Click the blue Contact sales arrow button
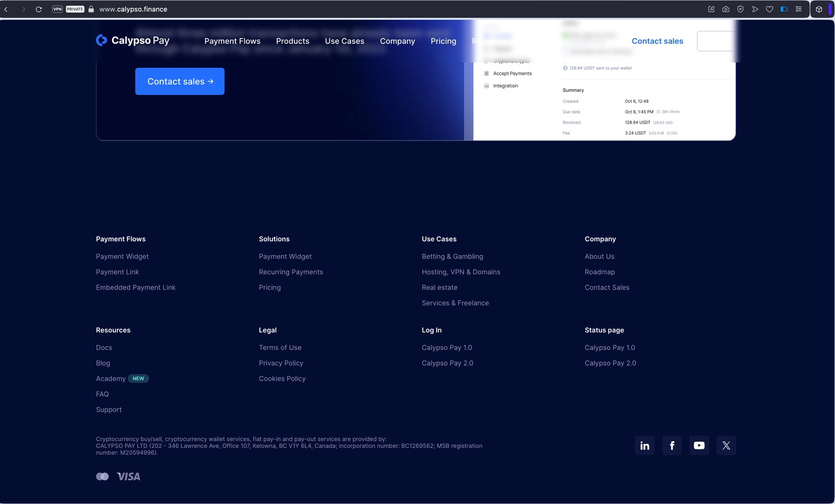Image resolution: width=835 pixels, height=504 pixels. pyautogui.click(x=180, y=81)
